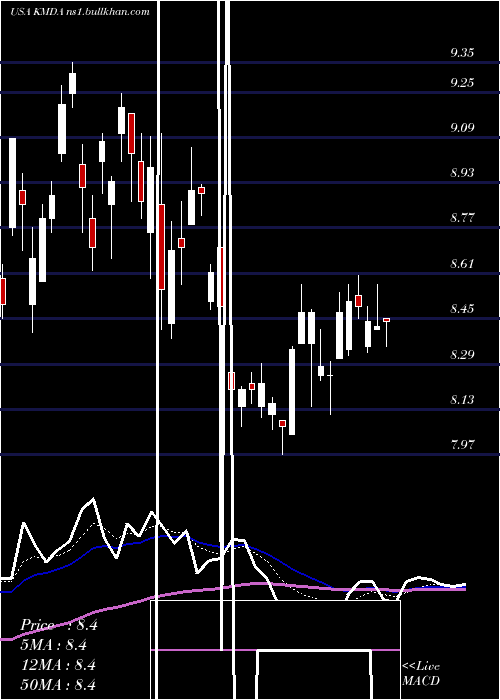Click the 'USA KMDA ns1.bullkhan.com' header text

click(79, 12)
